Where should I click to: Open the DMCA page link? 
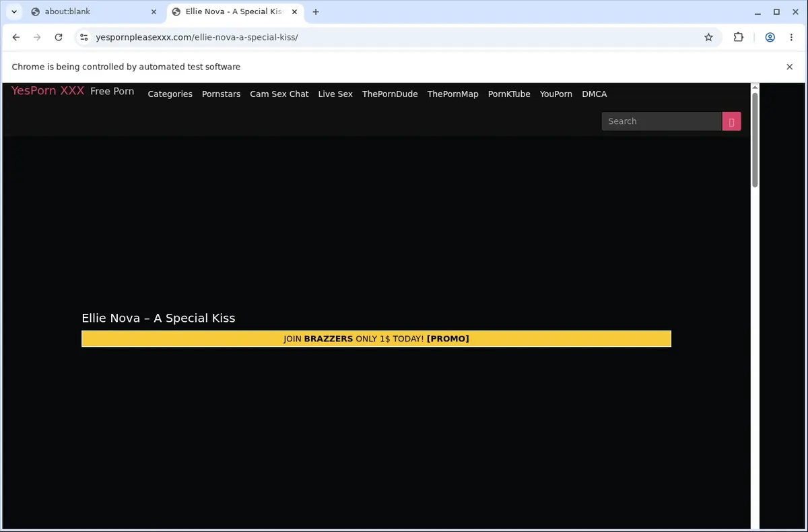tap(594, 94)
